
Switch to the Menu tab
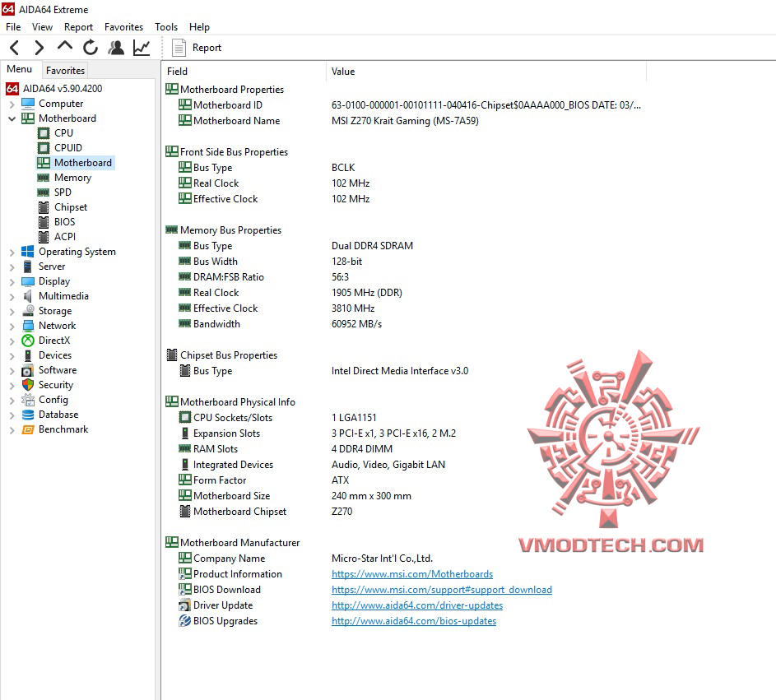(20, 69)
